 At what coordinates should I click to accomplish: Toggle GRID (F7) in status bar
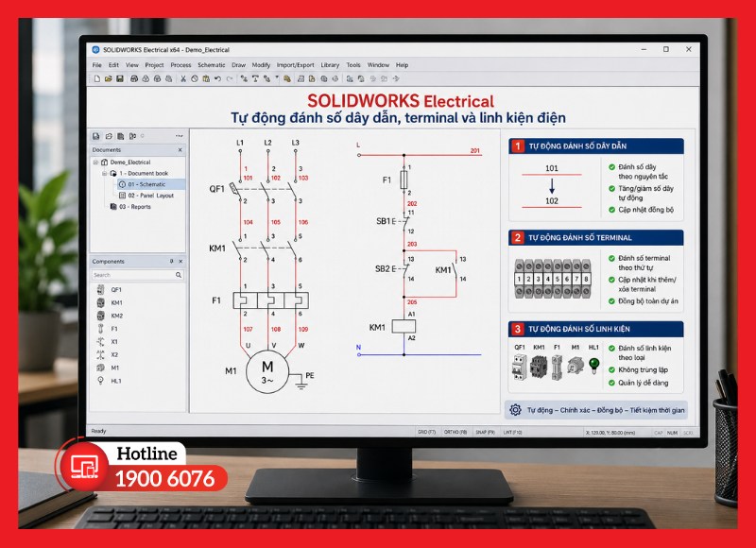[x=426, y=433]
